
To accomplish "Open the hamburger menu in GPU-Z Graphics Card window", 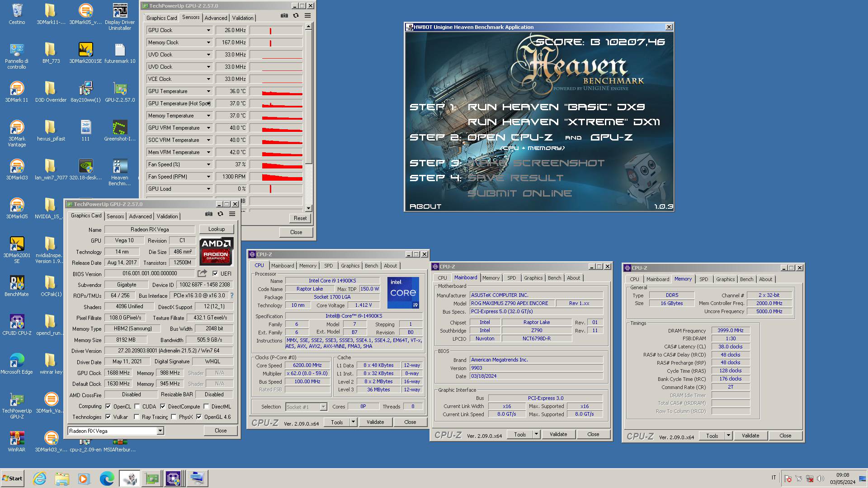I will click(x=232, y=214).
